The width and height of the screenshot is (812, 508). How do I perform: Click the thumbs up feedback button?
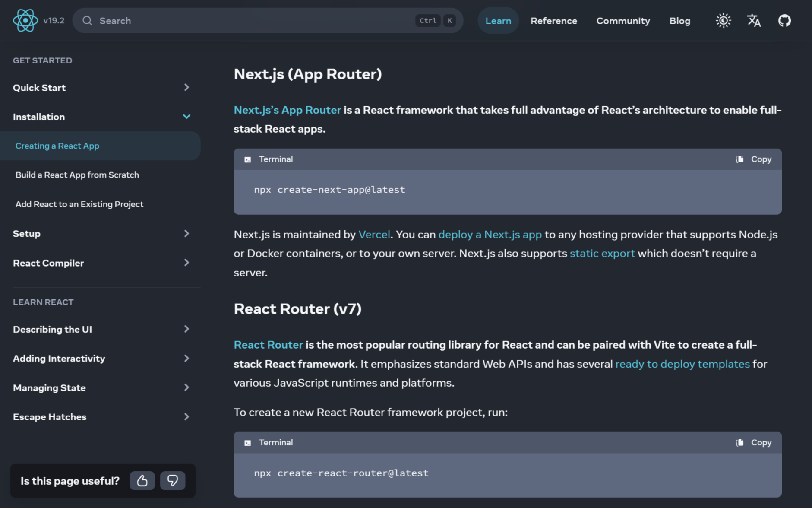tap(142, 480)
